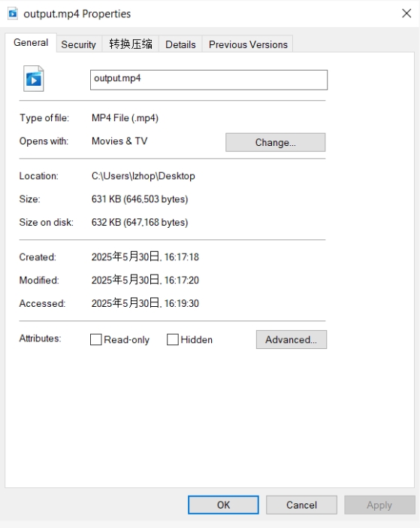Click the Change... button for default app

[x=276, y=142]
